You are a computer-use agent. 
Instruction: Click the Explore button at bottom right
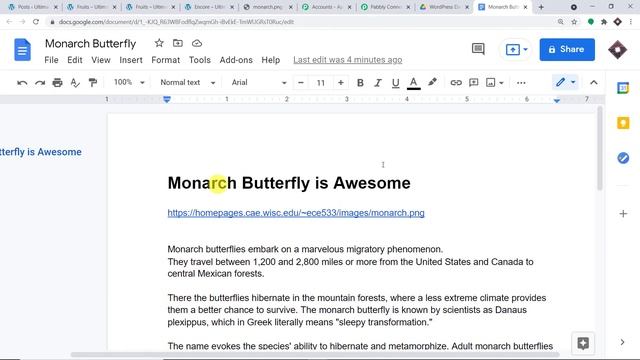pos(583,344)
